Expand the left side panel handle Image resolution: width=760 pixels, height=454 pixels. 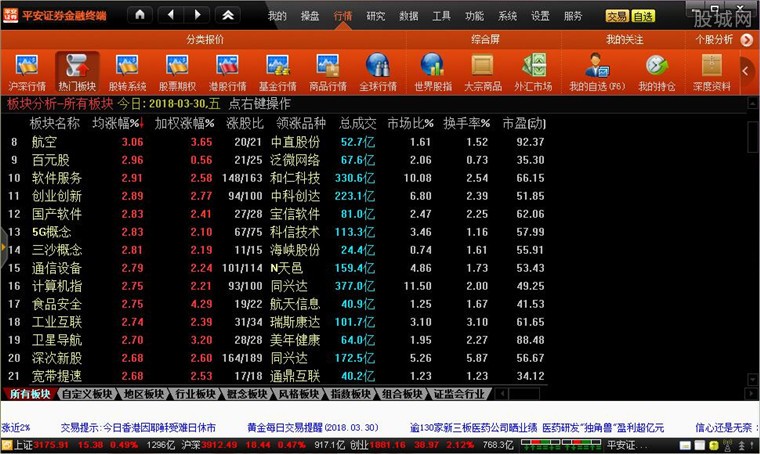4,248
